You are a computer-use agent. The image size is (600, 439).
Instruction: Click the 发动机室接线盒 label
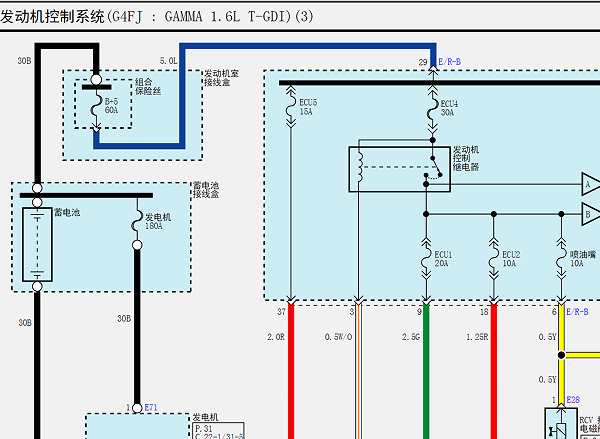(221, 78)
